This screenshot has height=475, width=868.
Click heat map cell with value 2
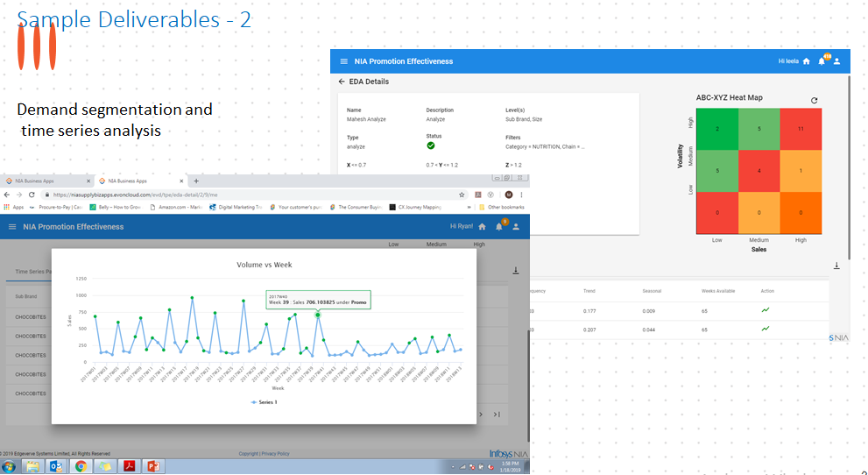point(717,129)
